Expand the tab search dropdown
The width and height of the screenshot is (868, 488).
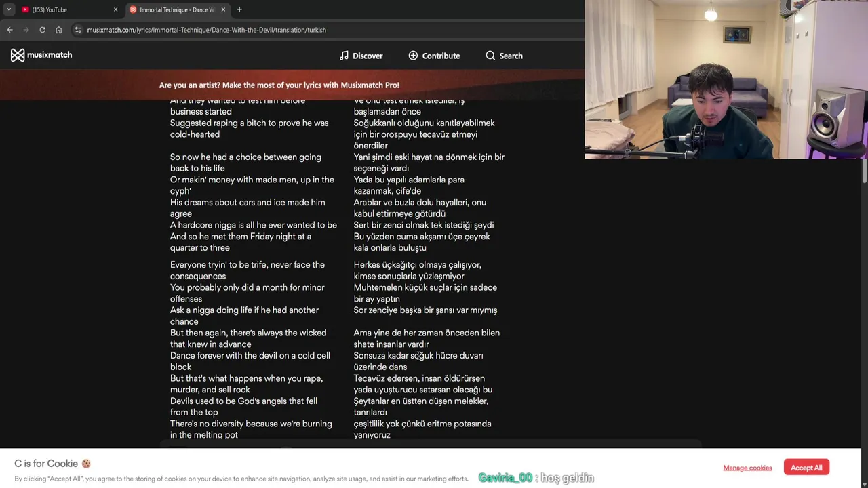coord(8,9)
